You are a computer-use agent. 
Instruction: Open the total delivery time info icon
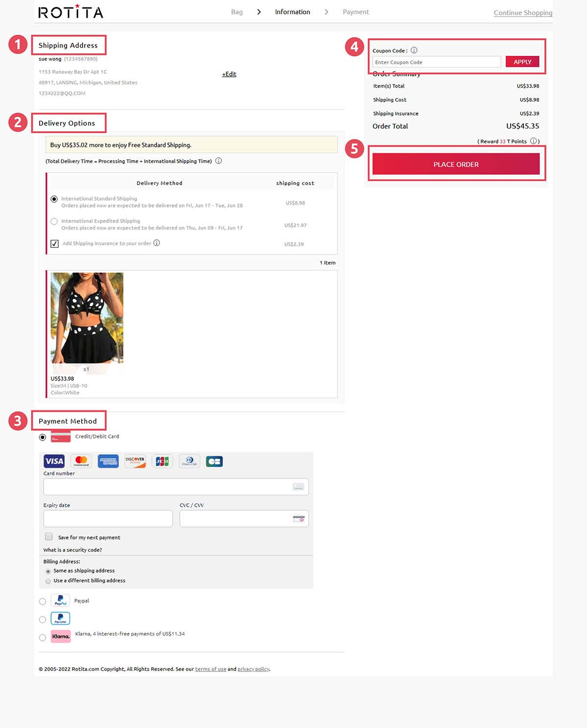pyautogui.click(x=219, y=161)
